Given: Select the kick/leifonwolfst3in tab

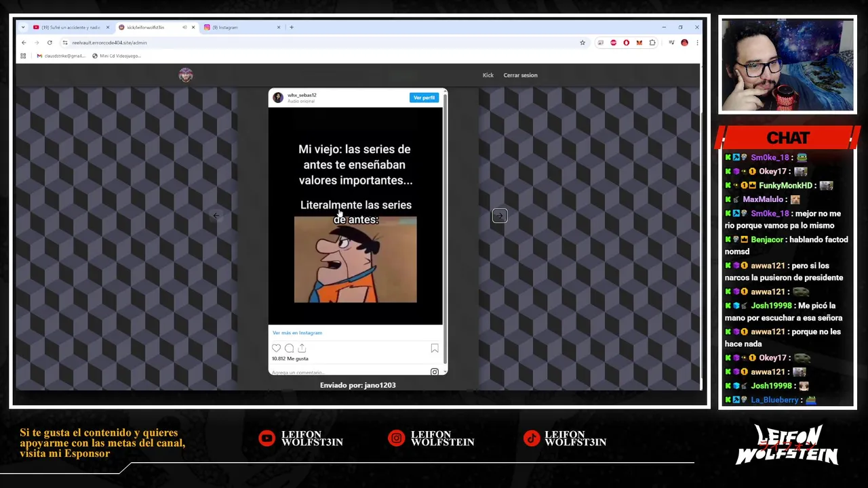Looking at the screenshot, I should (x=157, y=27).
